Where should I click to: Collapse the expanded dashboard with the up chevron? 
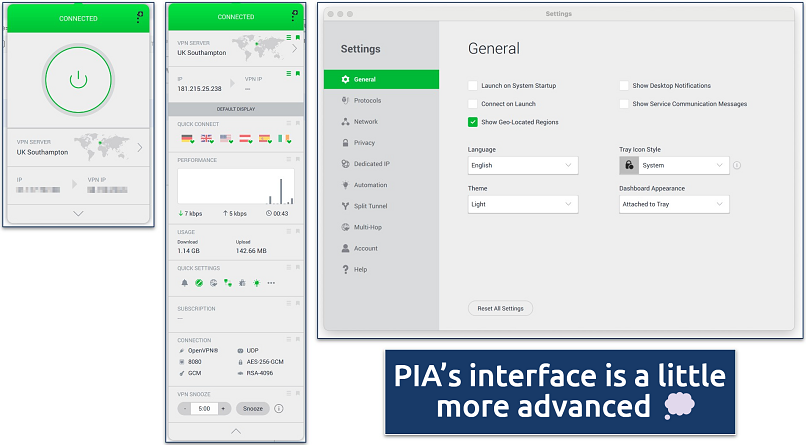[x=236, y=431]
